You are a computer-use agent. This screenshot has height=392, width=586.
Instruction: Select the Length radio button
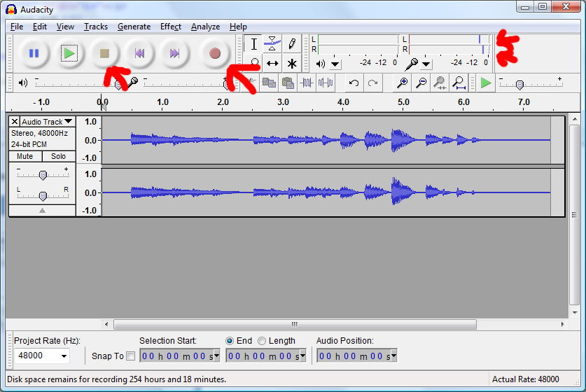[262, 341]
